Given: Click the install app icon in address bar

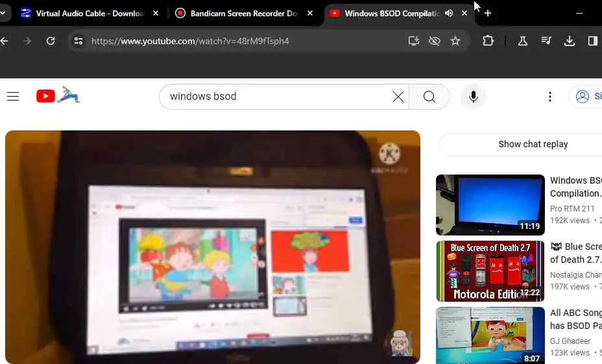Looking at the screenshot, I should [x=413, y=41].
